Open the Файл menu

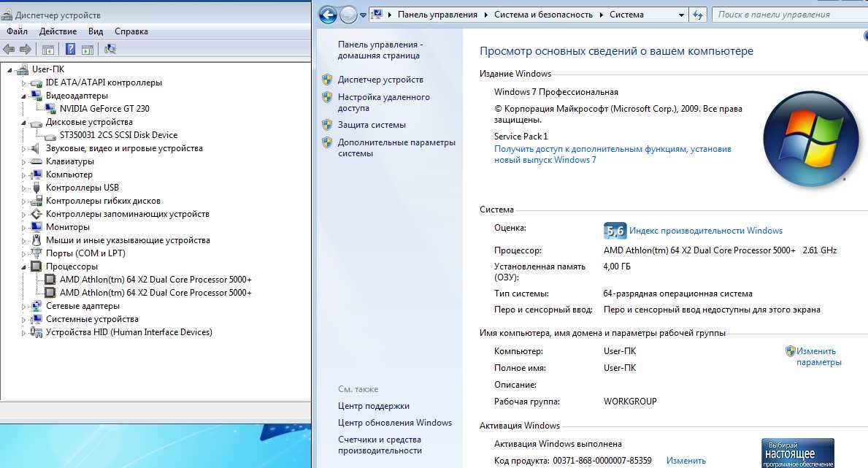coord(18,31)
